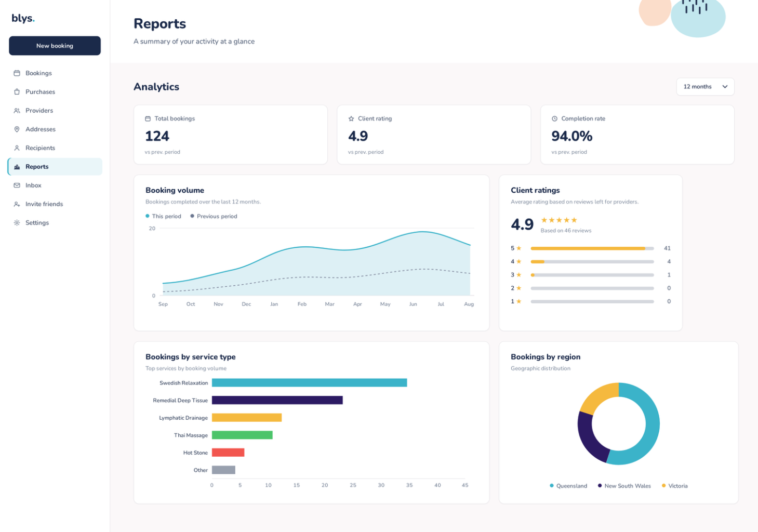Click the Invite friends icon
The width and height of the screenshot is (758, 532).
pos(17,204)
